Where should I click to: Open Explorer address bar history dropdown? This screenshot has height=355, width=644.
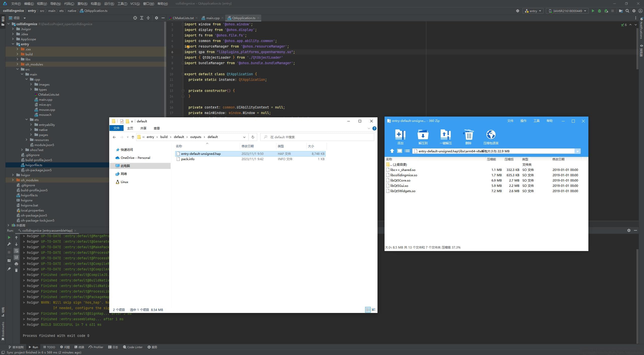(x=244, y=137)
